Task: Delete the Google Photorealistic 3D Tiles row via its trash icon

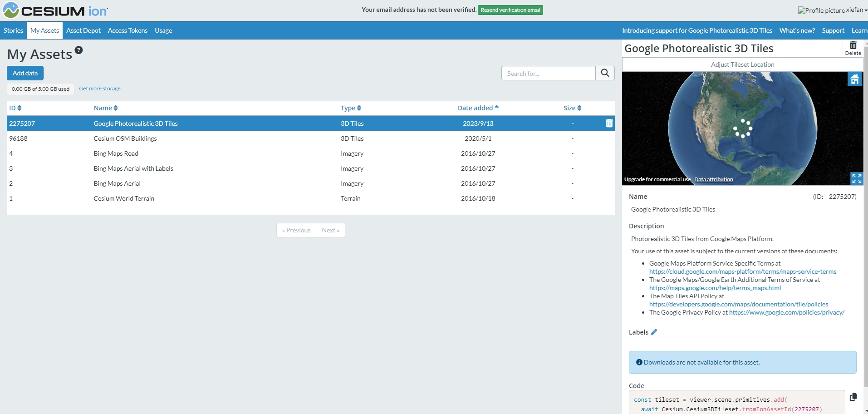Action: tap(609, 123)
